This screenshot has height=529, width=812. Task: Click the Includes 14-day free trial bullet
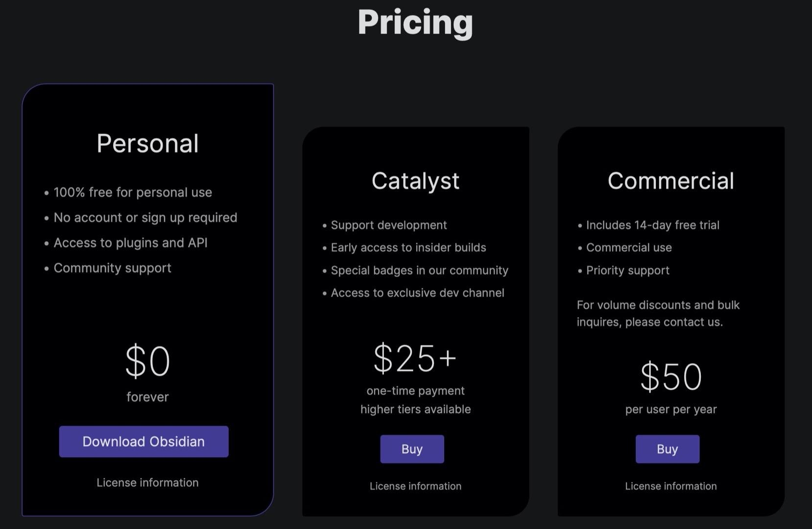(652, 225)
